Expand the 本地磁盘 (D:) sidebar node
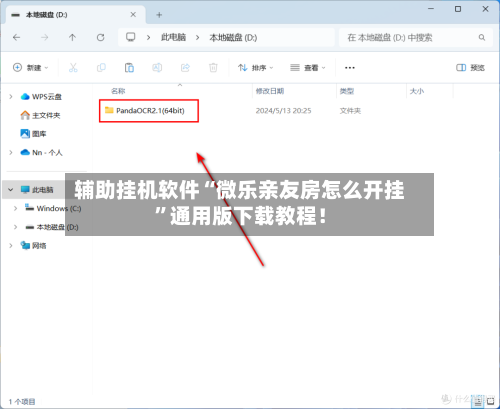The height and width of the screenshot is (409, 500). tap(15, 227)
